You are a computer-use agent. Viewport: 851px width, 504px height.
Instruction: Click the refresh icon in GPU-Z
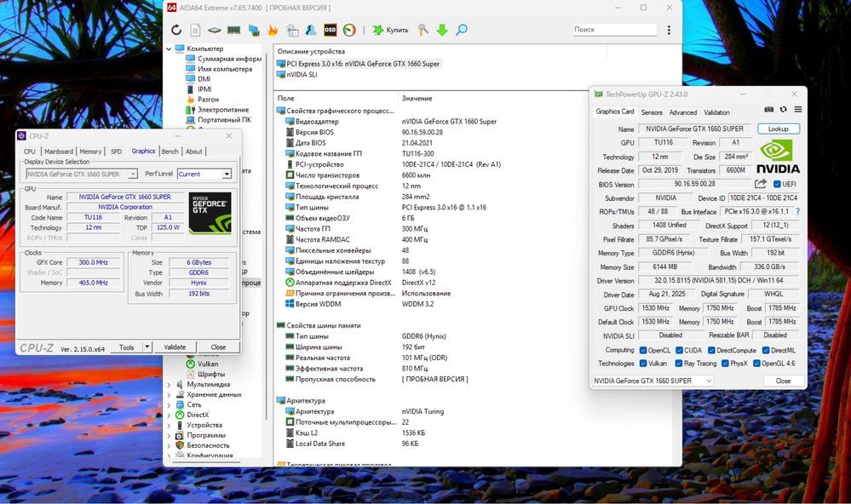pos(783,109)
